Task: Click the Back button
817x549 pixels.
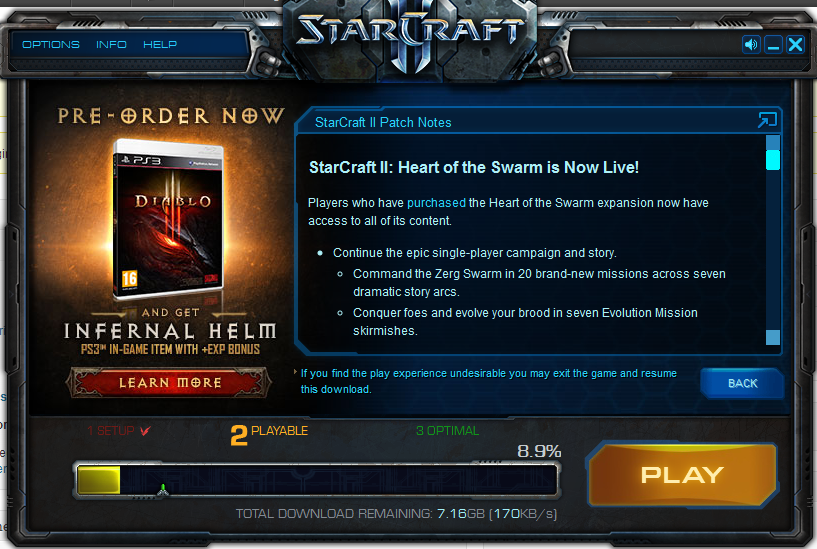Action: click(742, 383)
